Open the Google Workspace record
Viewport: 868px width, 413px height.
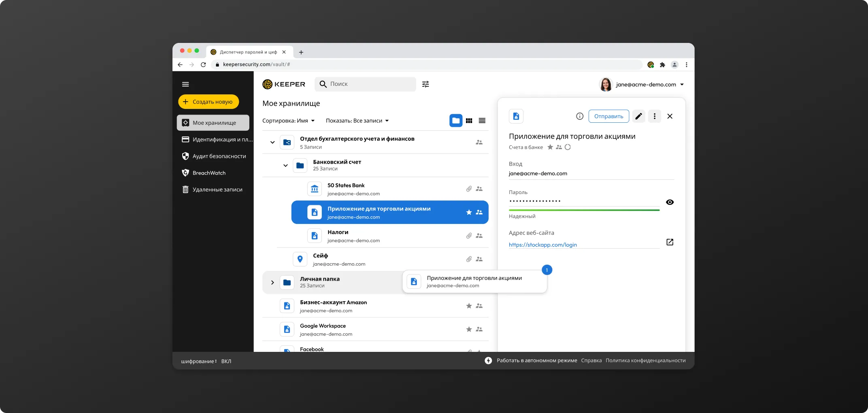375,330
